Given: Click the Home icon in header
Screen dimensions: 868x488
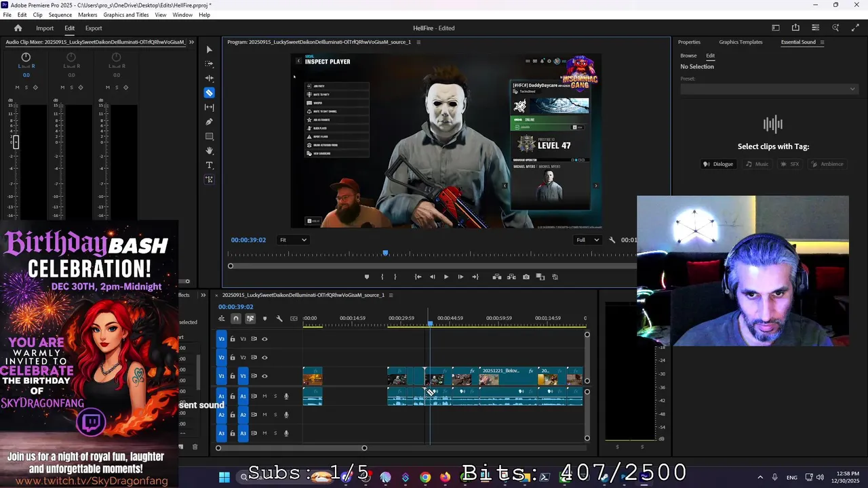Looking at the screenshot, I should pyautogui.click(x=18, y=28).
